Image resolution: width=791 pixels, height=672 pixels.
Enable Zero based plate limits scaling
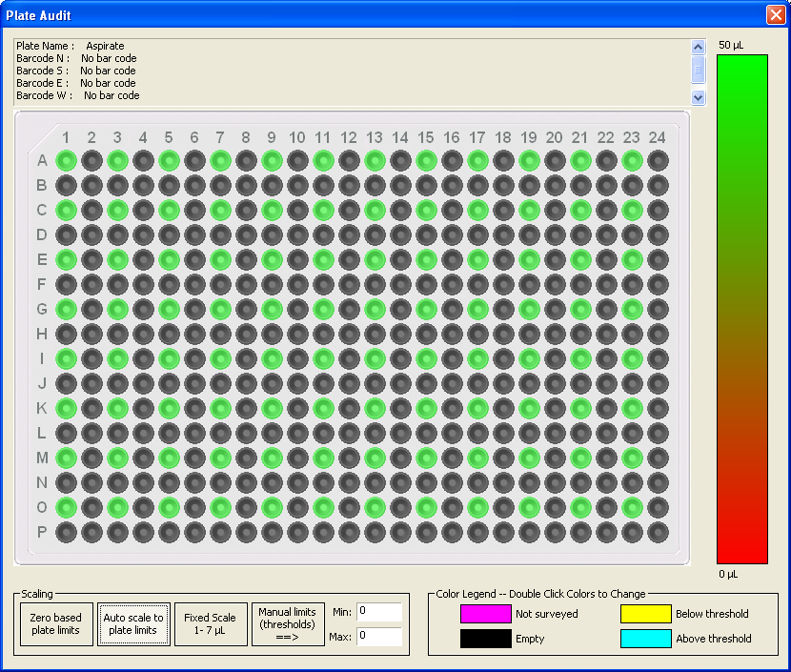55,624
